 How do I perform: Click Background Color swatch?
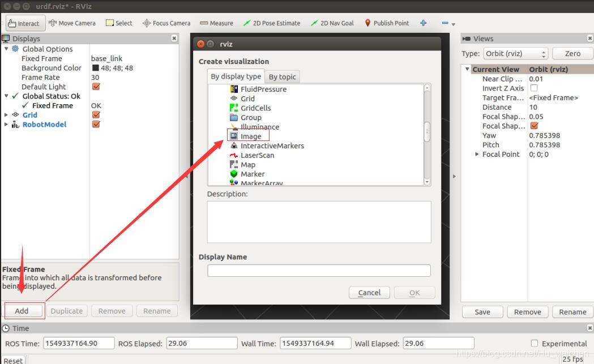[x=96, y=68]
